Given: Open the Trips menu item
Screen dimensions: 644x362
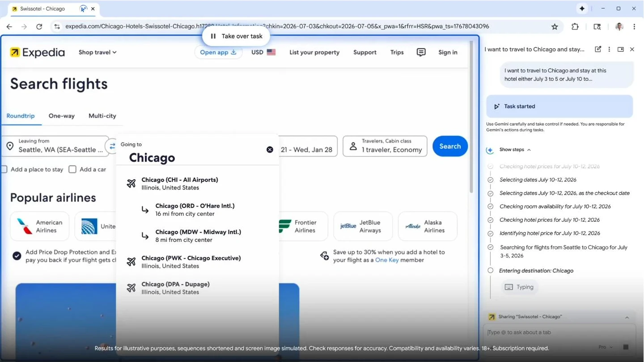Looking at the screenshot, I should (397, 52).
